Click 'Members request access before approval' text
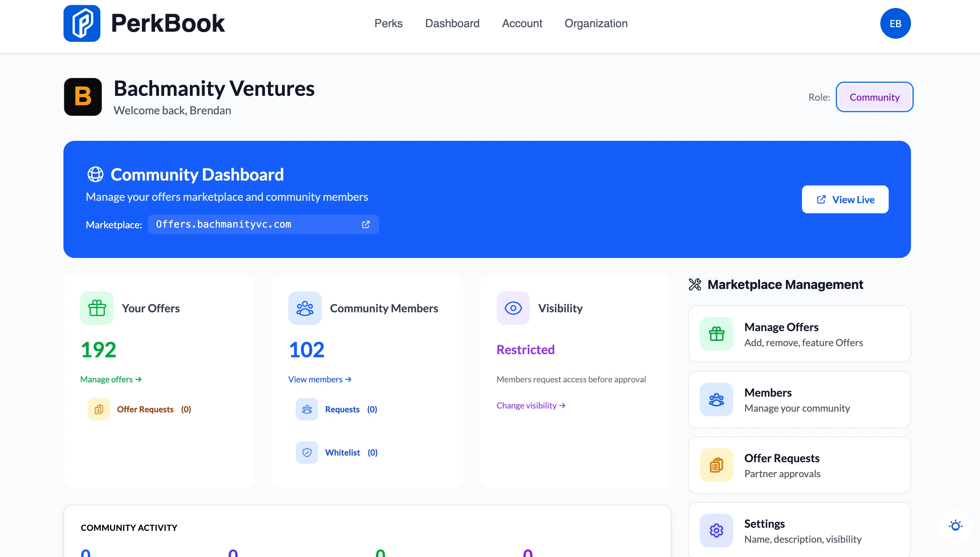Viewport: 980px width, 557px height. click(571, 380)
